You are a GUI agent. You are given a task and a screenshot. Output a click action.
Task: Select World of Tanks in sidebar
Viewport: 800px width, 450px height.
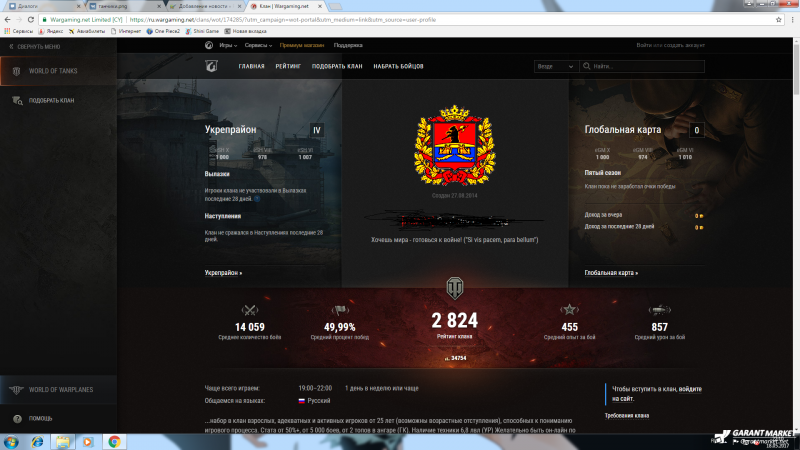(x=58, y=71)
